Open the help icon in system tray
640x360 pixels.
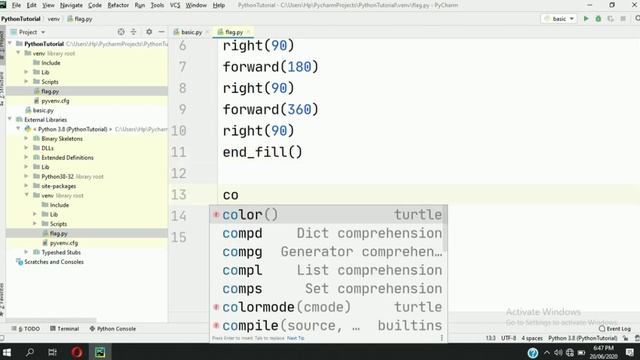[533, 352]
